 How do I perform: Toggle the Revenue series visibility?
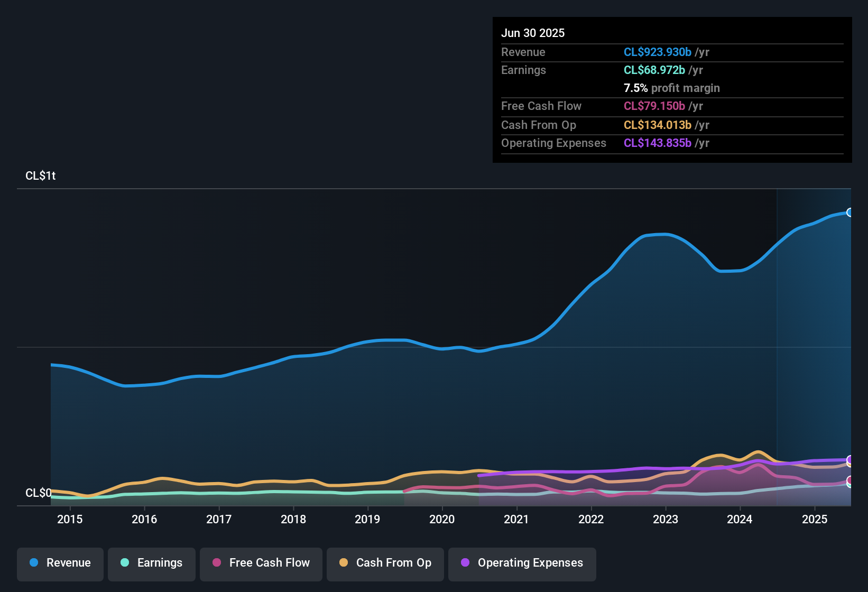pos(60,563)
